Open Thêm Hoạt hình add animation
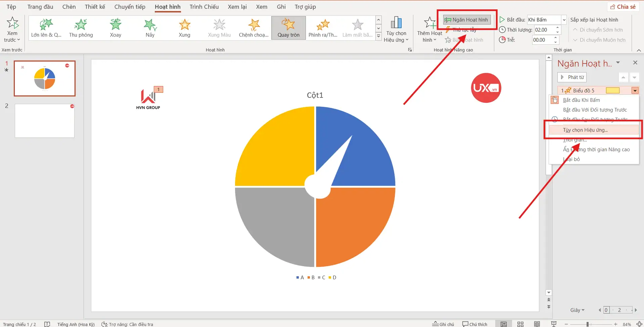Screen dimensions: 644x327 [x=429, y=30]
